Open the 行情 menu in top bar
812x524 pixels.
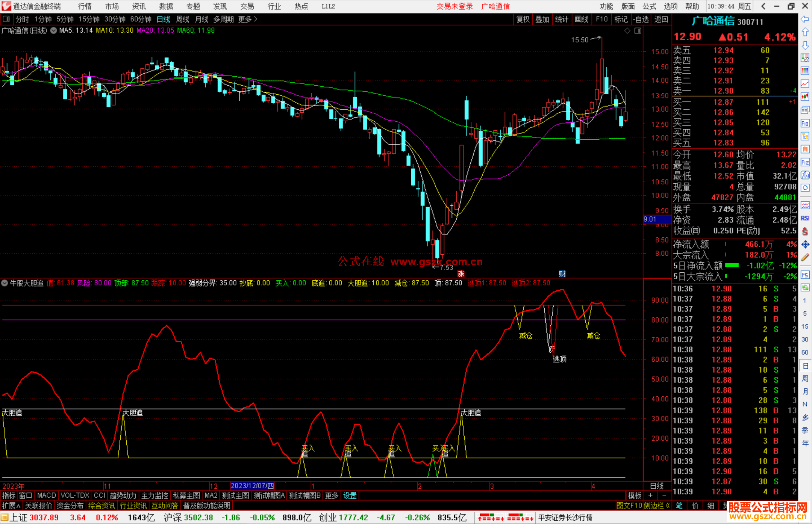pyautogui.click(x=85, y=6)
